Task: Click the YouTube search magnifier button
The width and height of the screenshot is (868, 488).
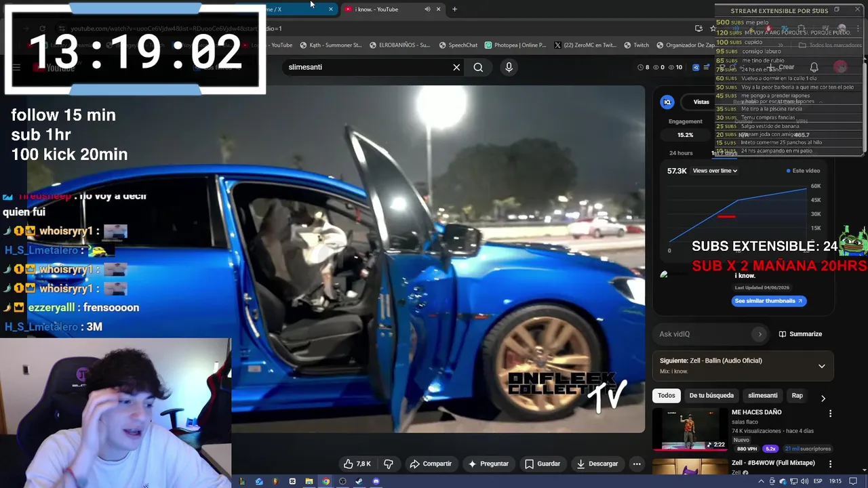Action: pos(478,67)
